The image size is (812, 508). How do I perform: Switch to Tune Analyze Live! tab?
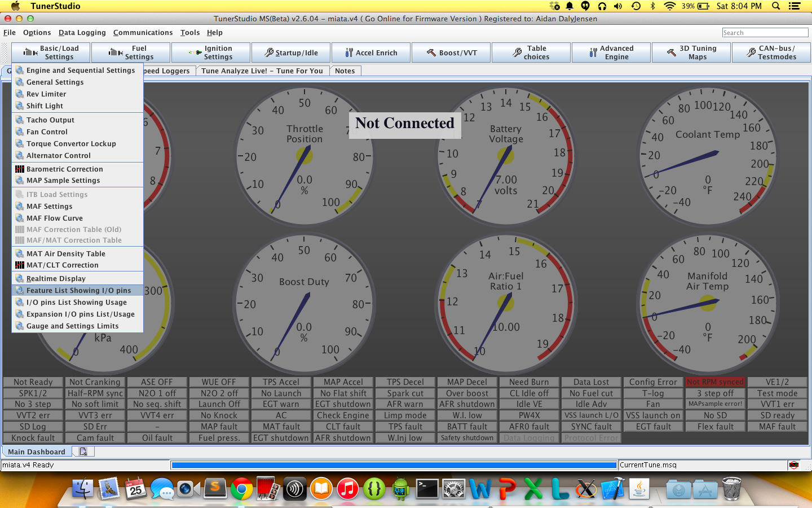262,71
